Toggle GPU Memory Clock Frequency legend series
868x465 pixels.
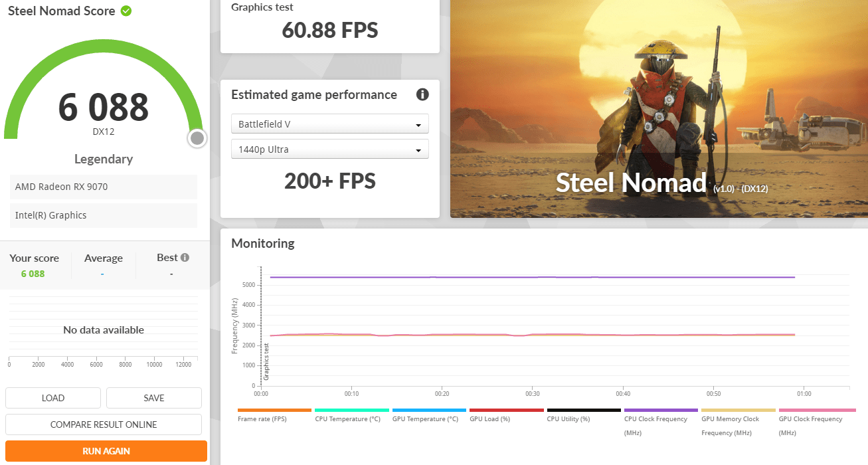[738, 422]
